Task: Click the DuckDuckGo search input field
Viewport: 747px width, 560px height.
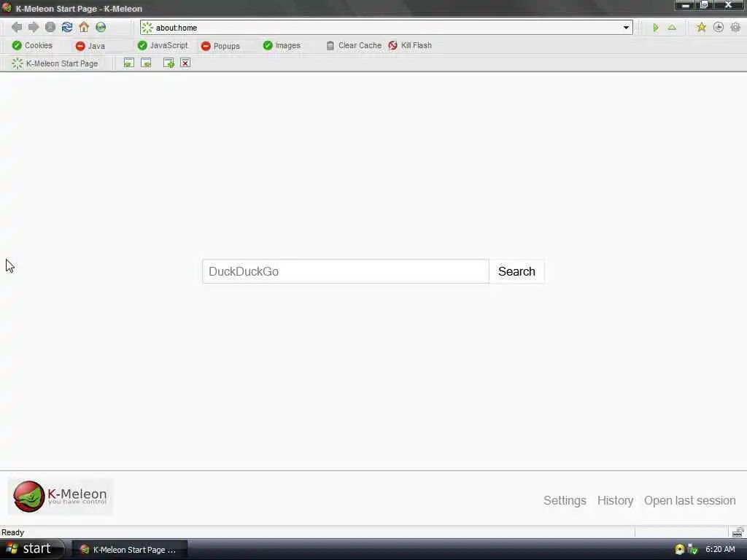Action: pyautogui.click(x=345, y=271)
